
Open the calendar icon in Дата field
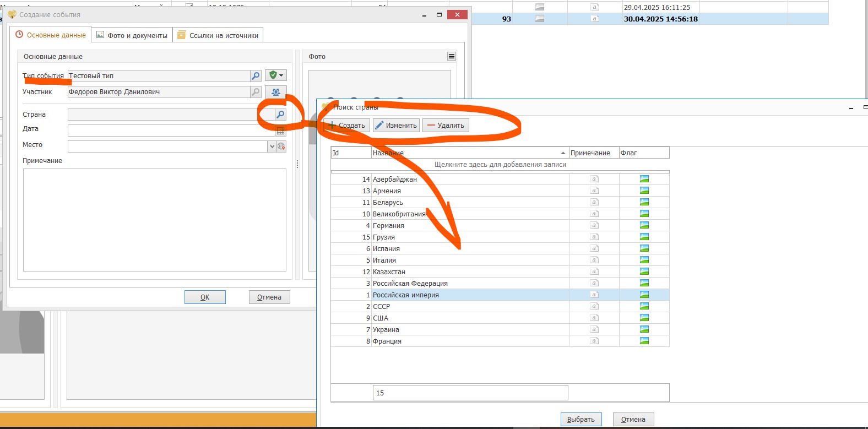point(280,131)
